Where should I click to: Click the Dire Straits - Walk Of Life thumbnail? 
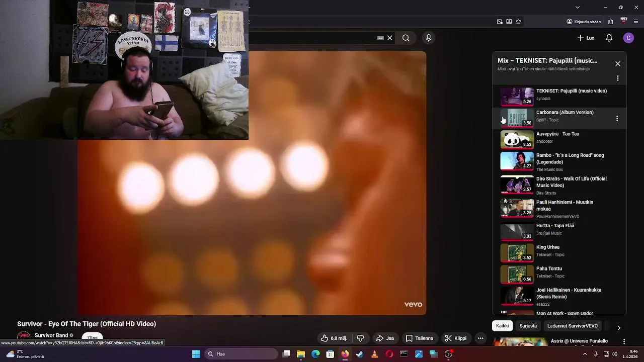pyautogui.click(x=517, y=185)
